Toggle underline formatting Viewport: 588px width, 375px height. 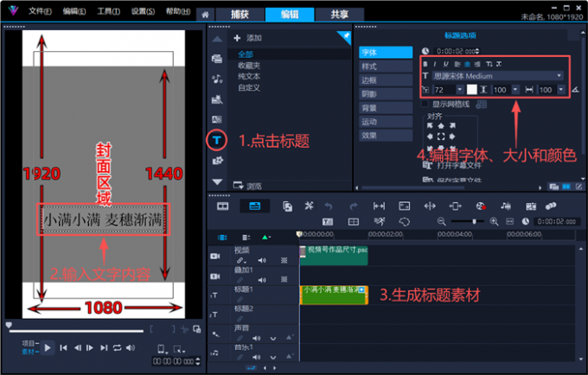coord(445,64)
